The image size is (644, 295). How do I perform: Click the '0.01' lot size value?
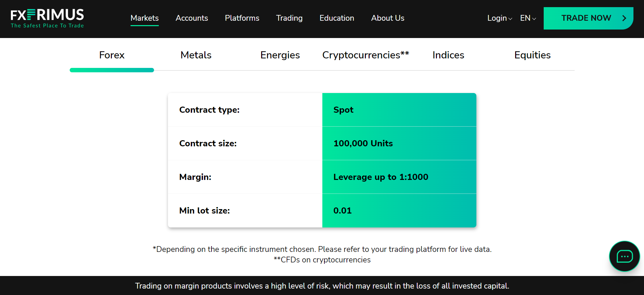[x=342, y=210]
